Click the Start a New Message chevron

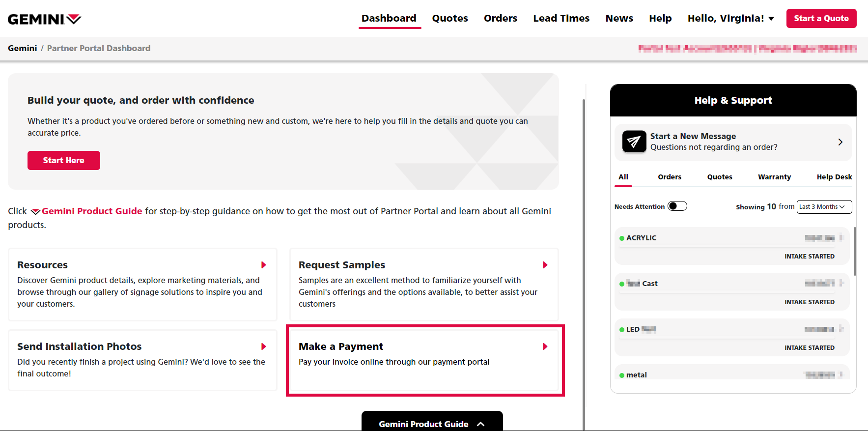tap(840, 142)
